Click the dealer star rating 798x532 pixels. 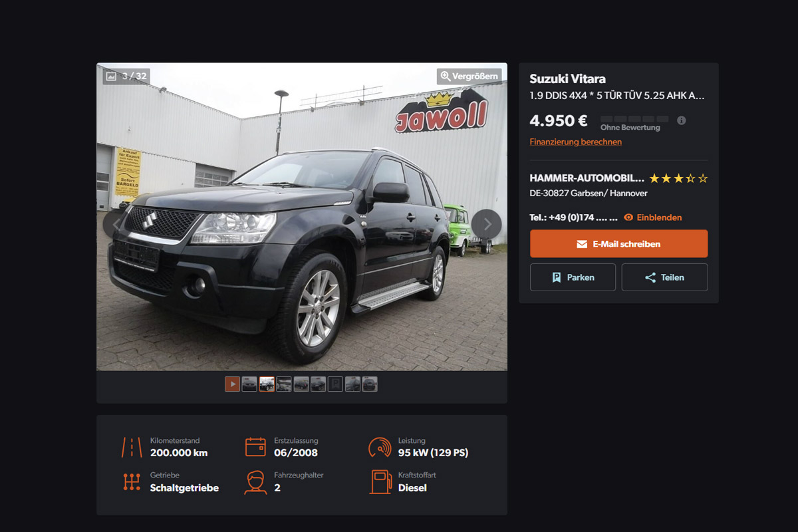point(678,178)
